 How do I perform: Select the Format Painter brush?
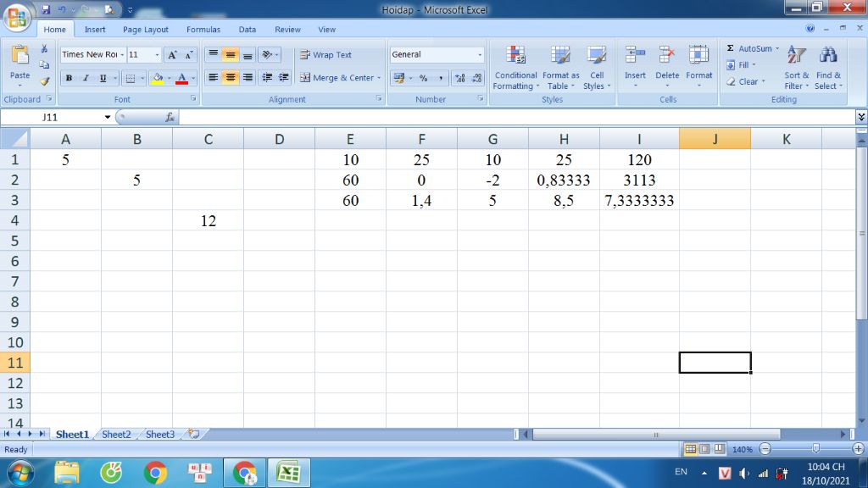point(44,81)
